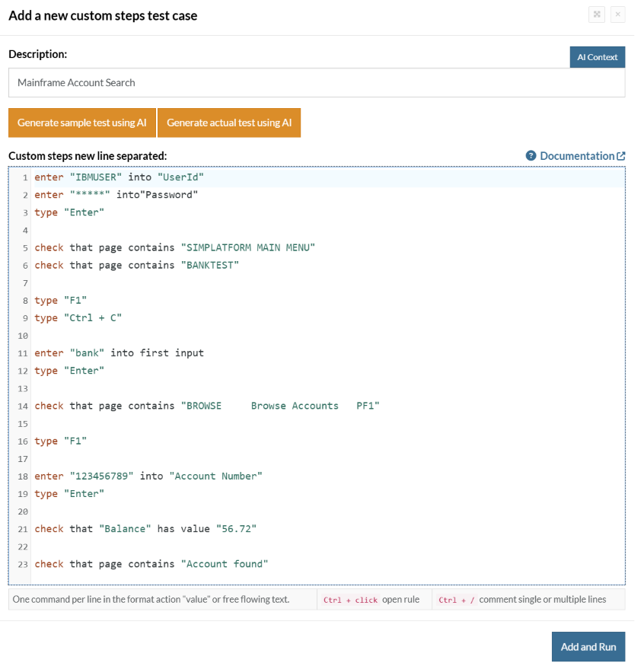
Task: Click "Account found" string on last line
Action: tap(224, 564)
